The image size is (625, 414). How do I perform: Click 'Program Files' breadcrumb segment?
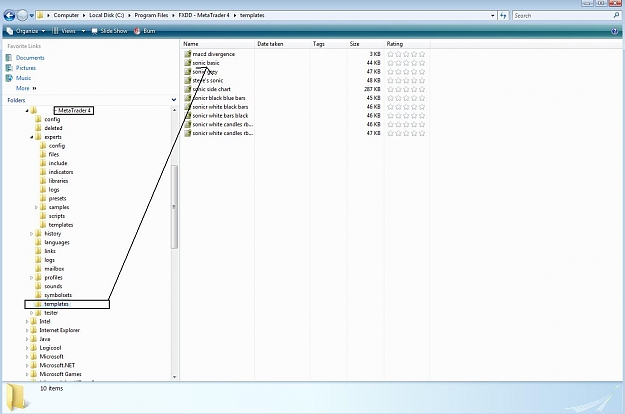coord(151,15)
